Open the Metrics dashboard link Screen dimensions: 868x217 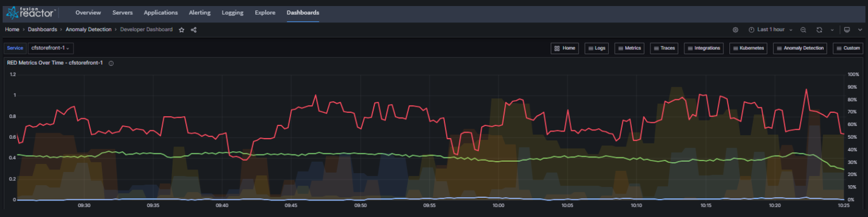click(629, 48)
